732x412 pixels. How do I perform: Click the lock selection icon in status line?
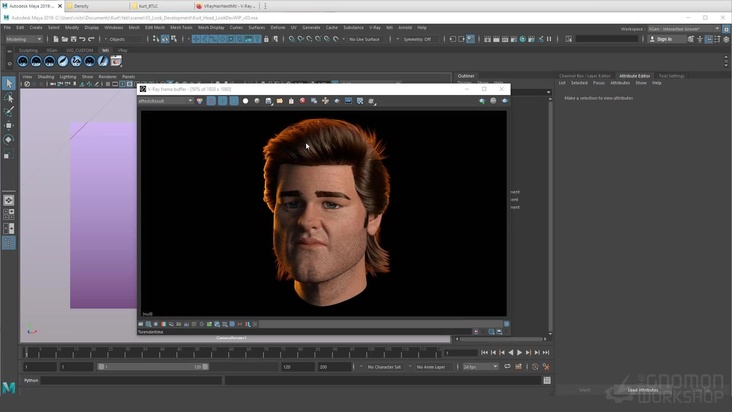pos(266,39)
